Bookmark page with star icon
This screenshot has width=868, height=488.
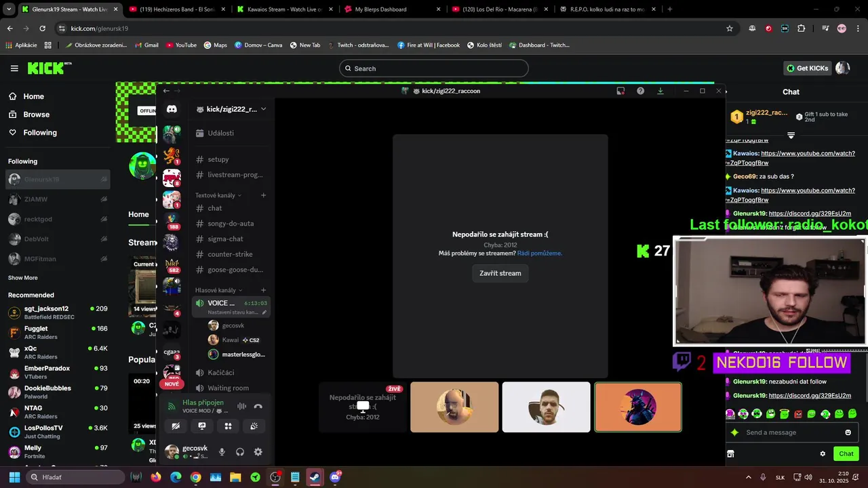pos(730,28)
